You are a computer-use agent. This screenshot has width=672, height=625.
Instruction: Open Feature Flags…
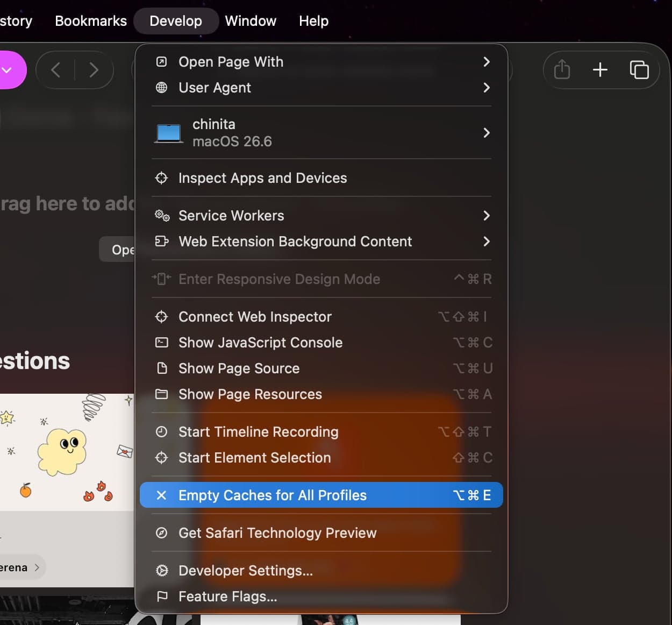point(321,596)
